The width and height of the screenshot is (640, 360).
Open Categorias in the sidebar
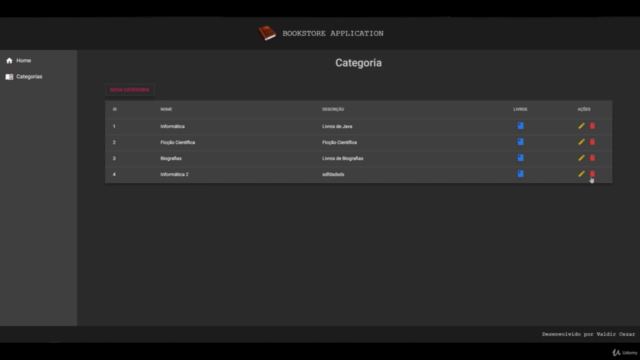point(29,77)
